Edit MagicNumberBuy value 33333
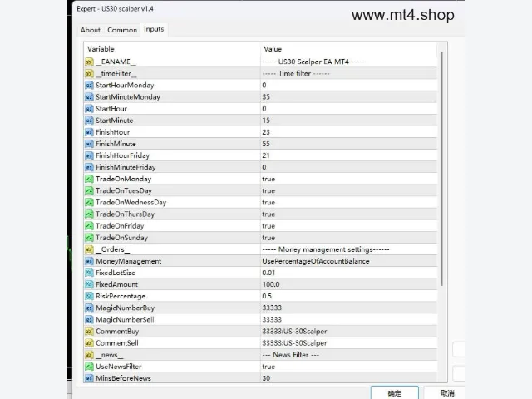Viewport: 532px width, 399px height. (272, 308)
